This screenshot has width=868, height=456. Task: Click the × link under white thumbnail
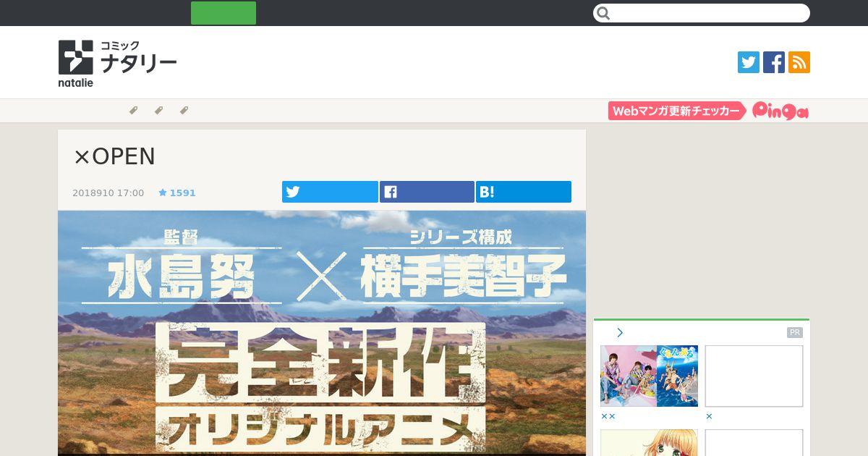pyautogui.click(x=709, y=417)
